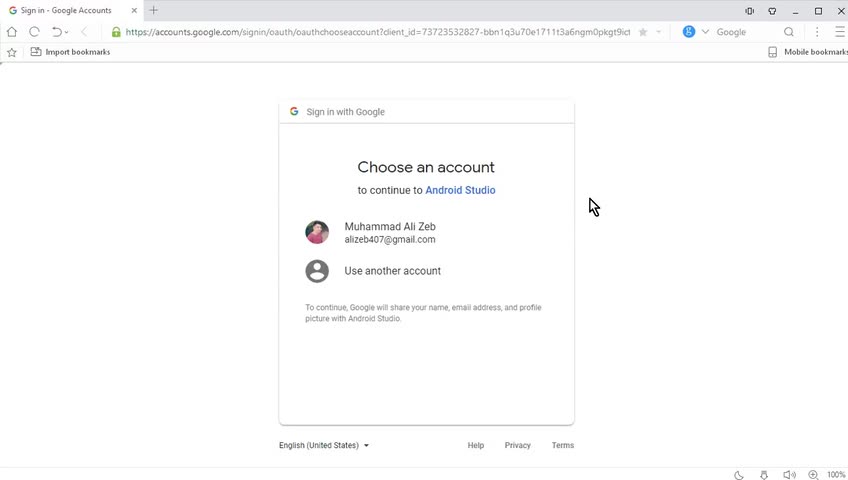Open a new tab with plus button
Screen dimensions: 848x480
click(153, 10)
